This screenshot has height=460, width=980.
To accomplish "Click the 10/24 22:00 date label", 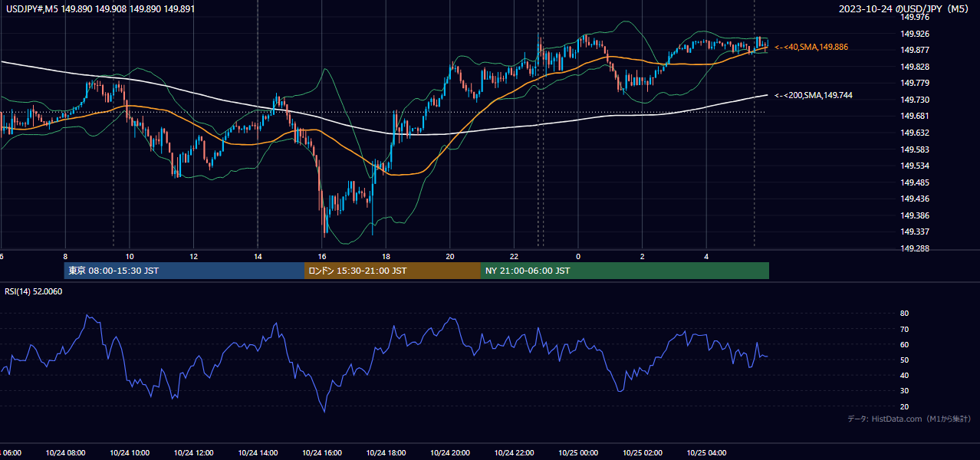I will click(x=515, y=452).
